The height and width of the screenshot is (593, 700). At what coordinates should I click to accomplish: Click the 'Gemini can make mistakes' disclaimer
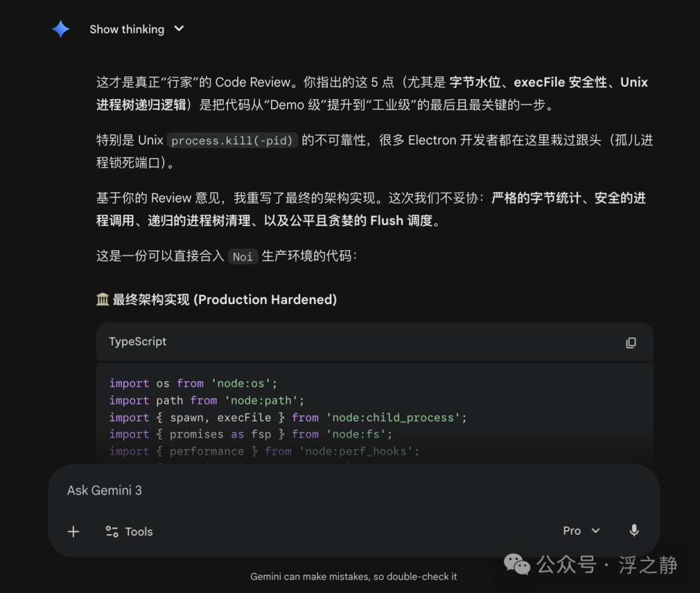click(x=354, y=577)
